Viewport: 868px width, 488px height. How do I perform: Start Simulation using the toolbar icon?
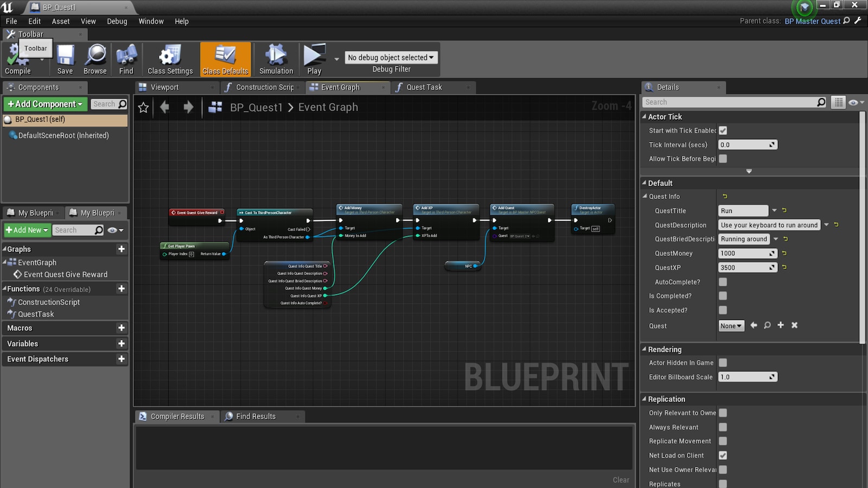point(276,60)
